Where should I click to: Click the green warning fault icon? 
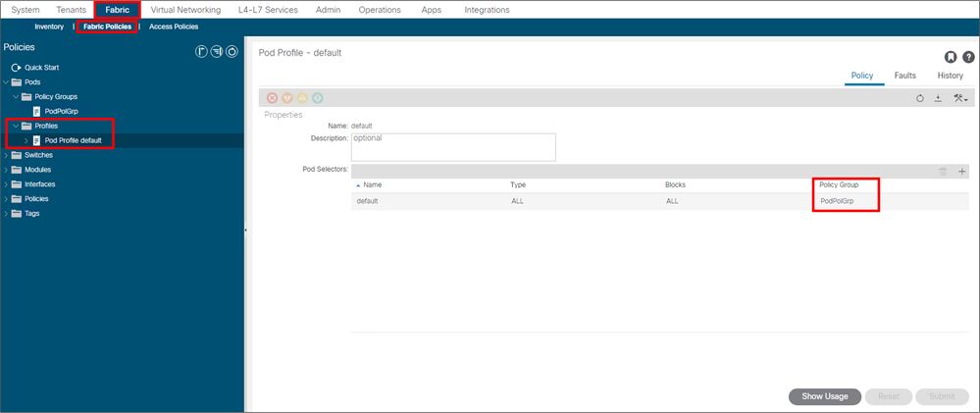tap(318, 97)
